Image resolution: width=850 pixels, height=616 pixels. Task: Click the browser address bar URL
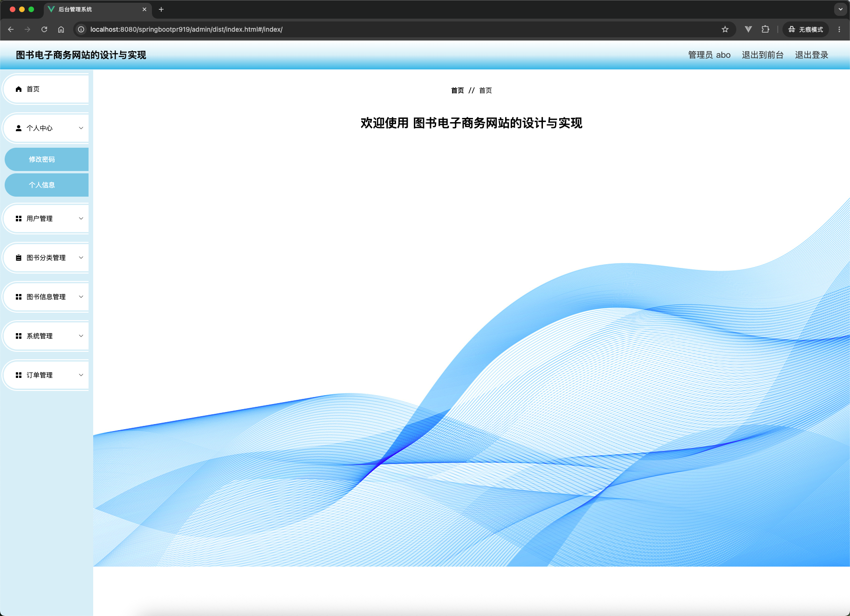[x=186, y=29]
